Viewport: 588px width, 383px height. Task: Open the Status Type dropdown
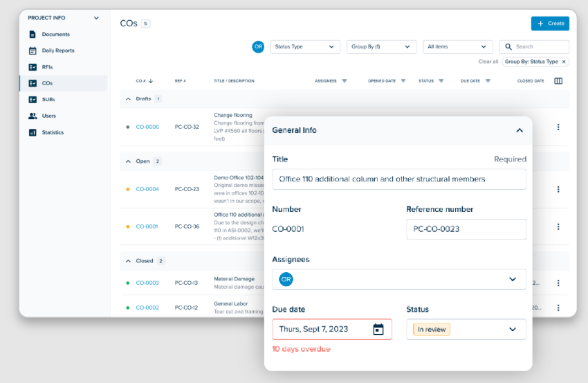pyautogui.click(x=305, y=47)
